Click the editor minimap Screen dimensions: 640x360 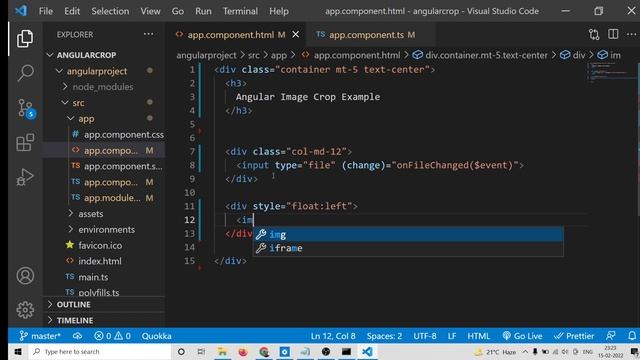611,72
